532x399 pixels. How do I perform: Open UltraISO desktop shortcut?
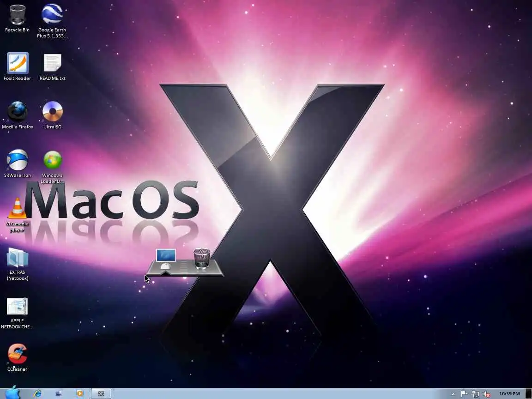(53, 115)
